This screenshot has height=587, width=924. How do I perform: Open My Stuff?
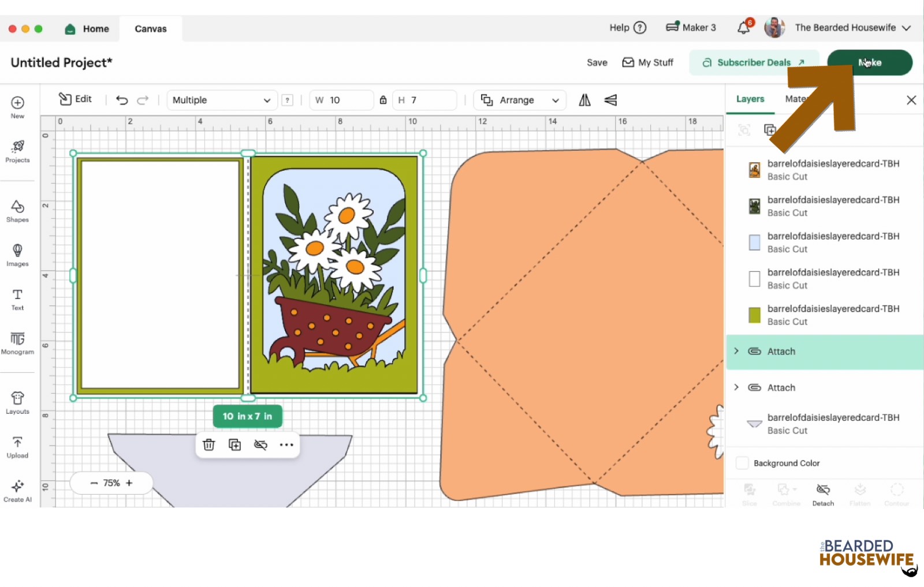[647, 62]
